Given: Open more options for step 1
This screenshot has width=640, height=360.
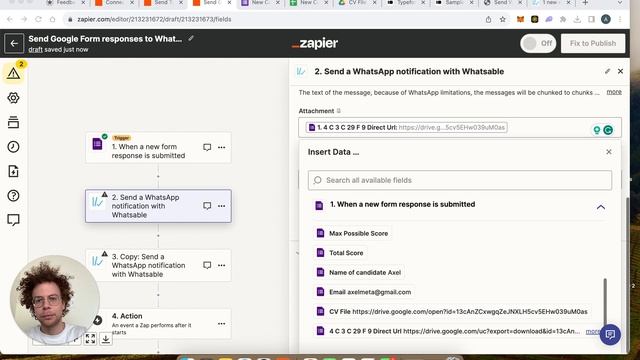Looking at the screenshot, I should 222,147.
